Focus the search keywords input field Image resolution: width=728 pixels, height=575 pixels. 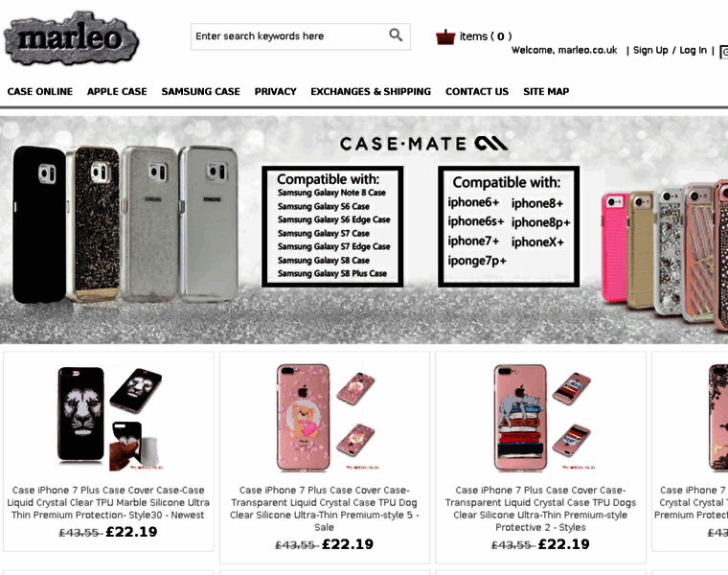coord(288,36)
